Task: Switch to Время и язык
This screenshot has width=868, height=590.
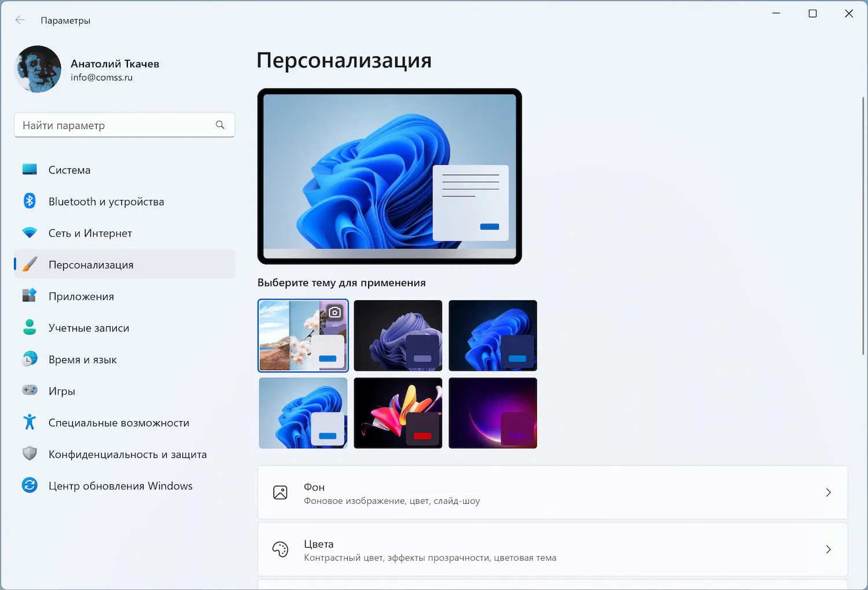Action: click(124, 359)
